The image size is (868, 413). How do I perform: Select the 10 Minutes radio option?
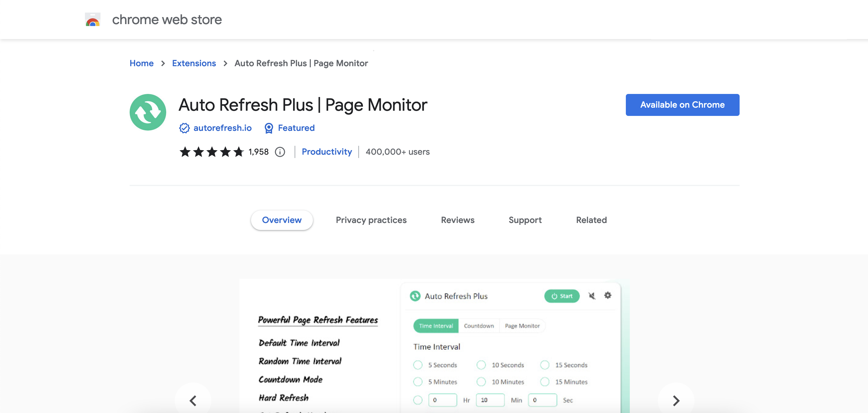[x=481, y=382]
